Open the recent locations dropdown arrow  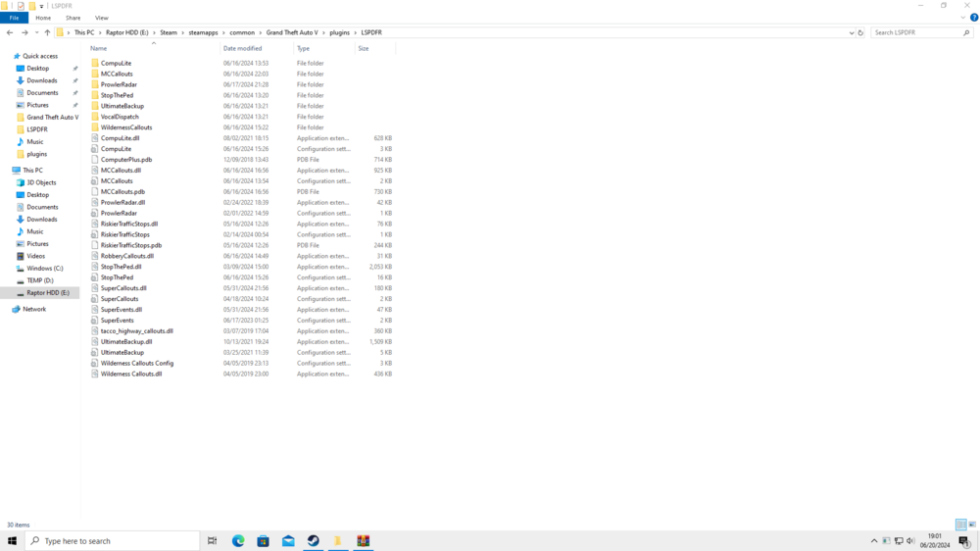click(36, 32)
